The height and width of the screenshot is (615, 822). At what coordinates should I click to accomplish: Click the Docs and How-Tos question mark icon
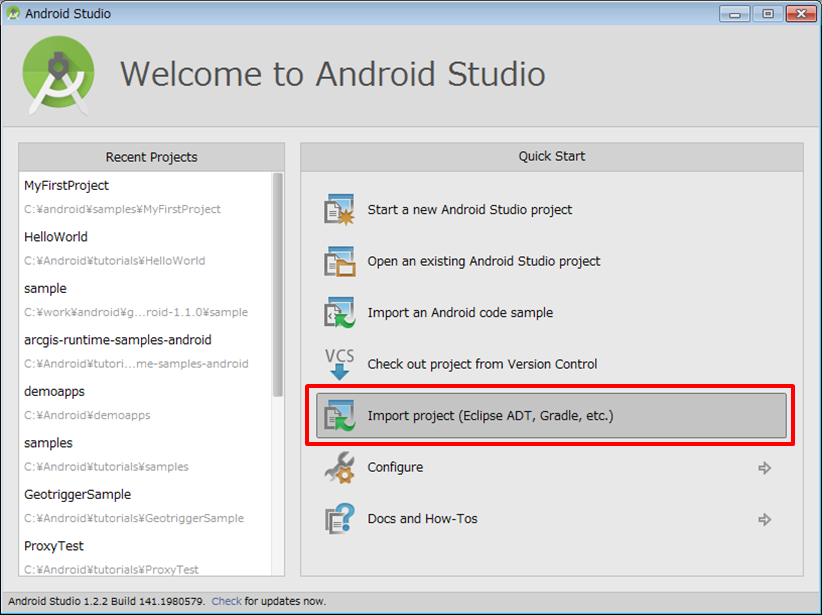(339, 519)
